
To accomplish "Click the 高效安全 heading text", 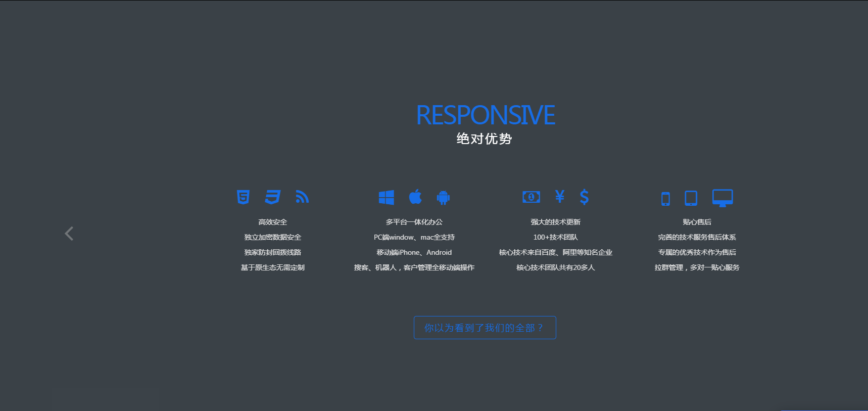I will pos(273,222).
